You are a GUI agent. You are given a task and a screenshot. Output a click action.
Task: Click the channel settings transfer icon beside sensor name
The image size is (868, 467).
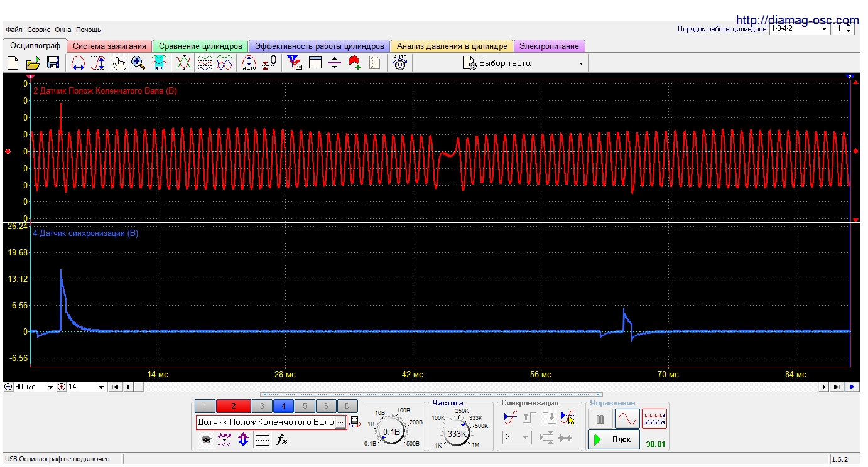(354, 422)
